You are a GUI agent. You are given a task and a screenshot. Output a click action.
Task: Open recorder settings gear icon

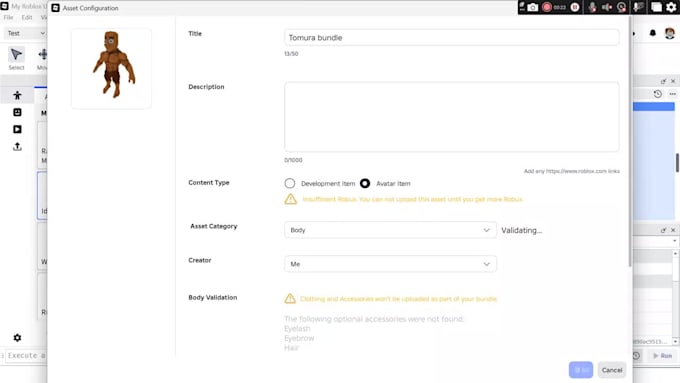(671, 7)
